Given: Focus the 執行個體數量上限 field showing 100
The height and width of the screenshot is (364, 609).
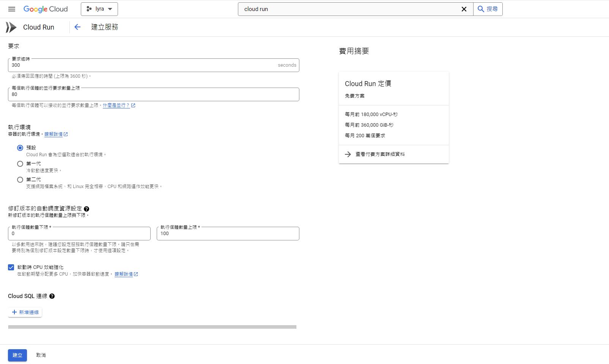Looking at the screenshot, I should 228,234.
